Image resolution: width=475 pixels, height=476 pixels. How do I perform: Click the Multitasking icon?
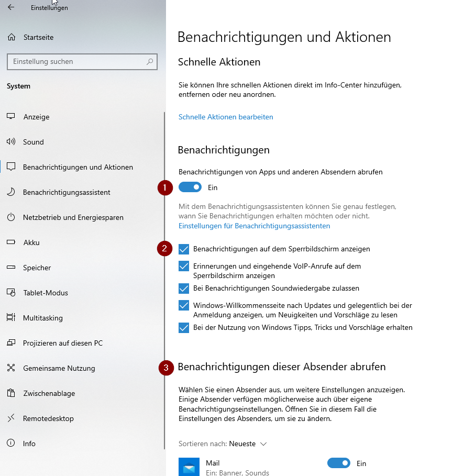point(11,317)
